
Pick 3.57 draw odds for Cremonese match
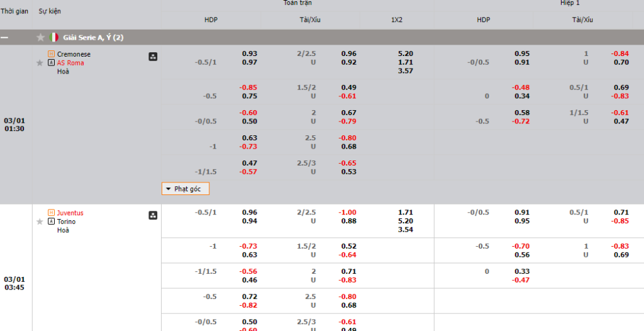pyautogui.click(x=406, y=71)
